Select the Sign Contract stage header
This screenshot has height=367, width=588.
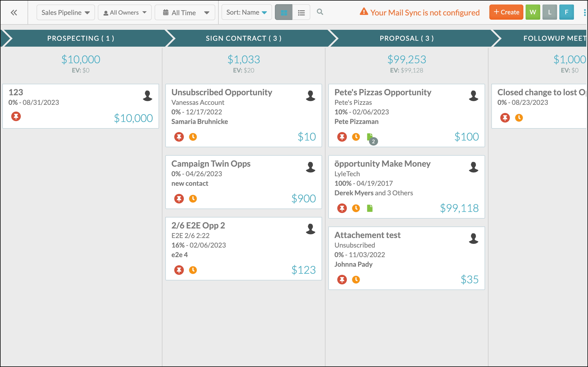244,38
